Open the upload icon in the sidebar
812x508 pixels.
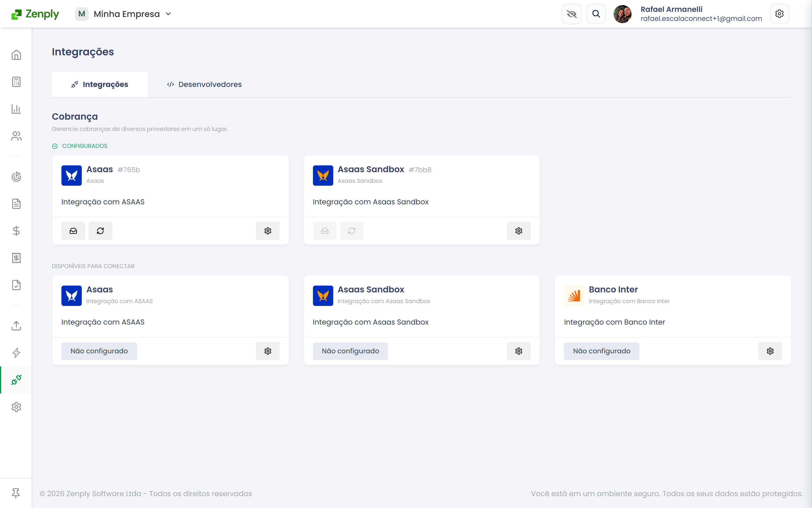tap(16, 326)
